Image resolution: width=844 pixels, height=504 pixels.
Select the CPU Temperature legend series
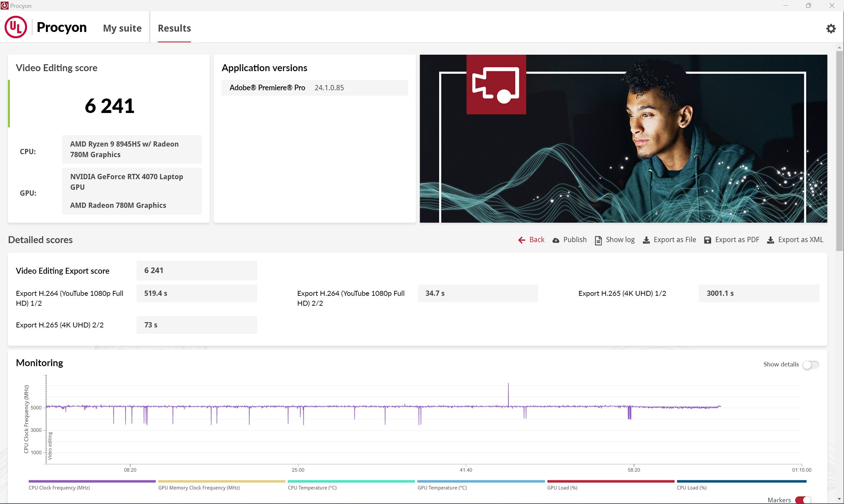point(351,481)
